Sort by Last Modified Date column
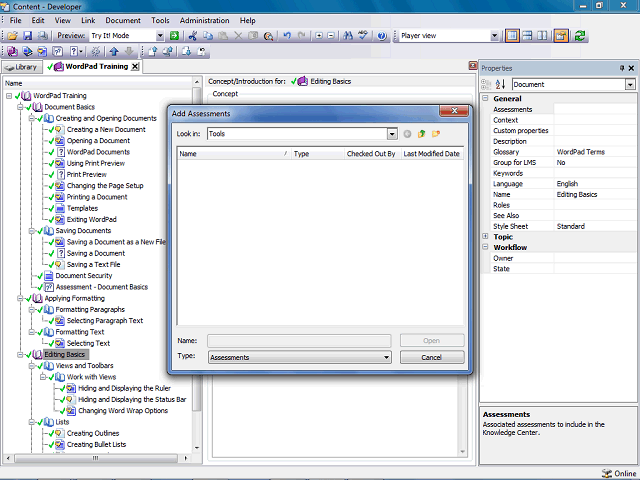 pos(432,154)
